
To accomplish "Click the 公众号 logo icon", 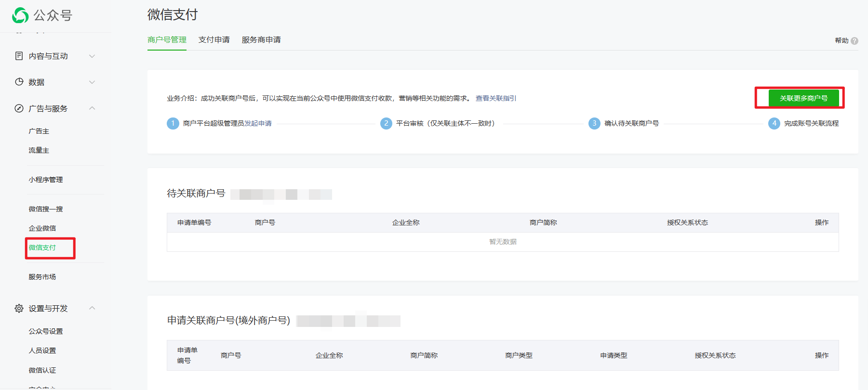I will click(20, 15).
